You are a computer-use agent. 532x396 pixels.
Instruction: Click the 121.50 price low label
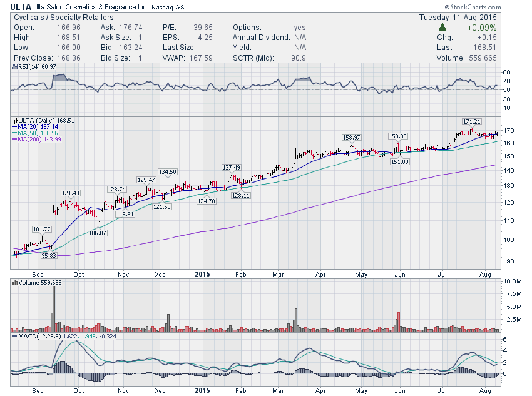point(161,206)
